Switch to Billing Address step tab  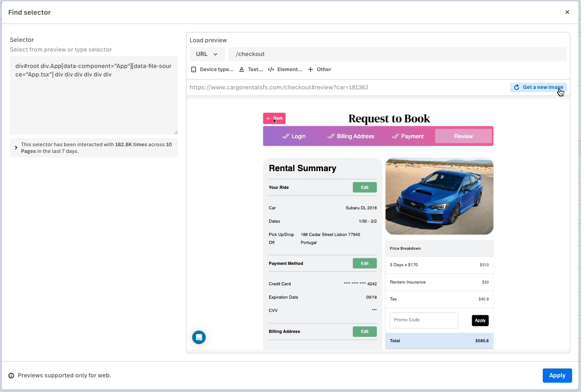pyautogui.click(x=351, y=136)
